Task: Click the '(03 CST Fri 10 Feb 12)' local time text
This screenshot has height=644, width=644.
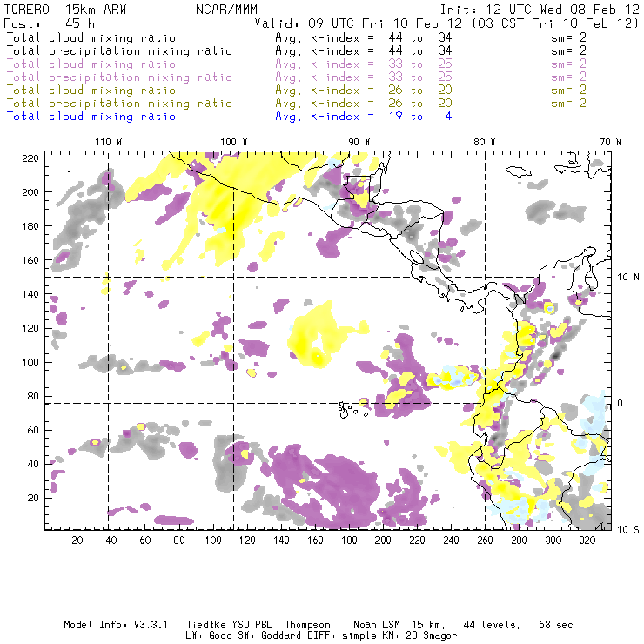Action: [x=554, y=23]
